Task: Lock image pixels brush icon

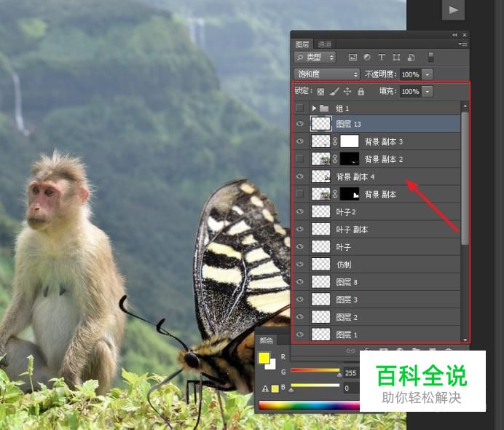Action: coord(334,92)
